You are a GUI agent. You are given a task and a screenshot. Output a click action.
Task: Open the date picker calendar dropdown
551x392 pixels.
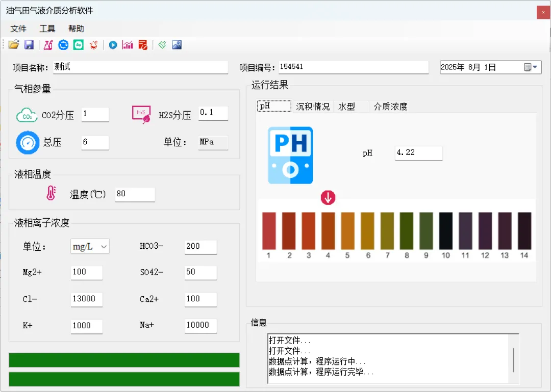tap(531, 67)
